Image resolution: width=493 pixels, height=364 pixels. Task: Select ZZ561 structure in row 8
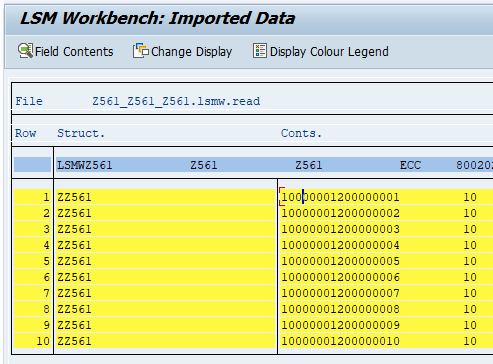(74, 309)
